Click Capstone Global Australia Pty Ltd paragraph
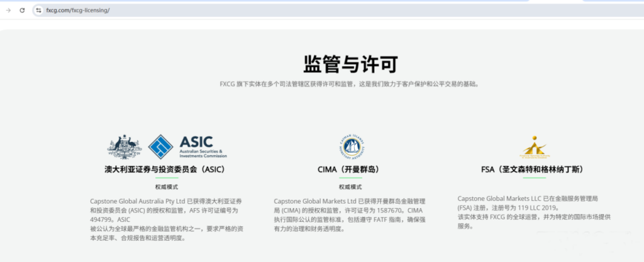Viewport: 644px width, 262px height. 167,219
